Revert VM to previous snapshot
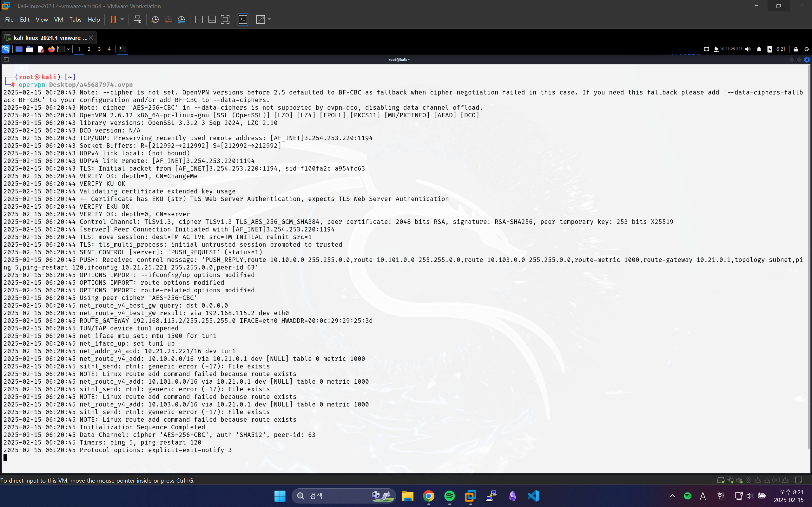The width and height of the screenshot is (812, 507). (168, 19)
